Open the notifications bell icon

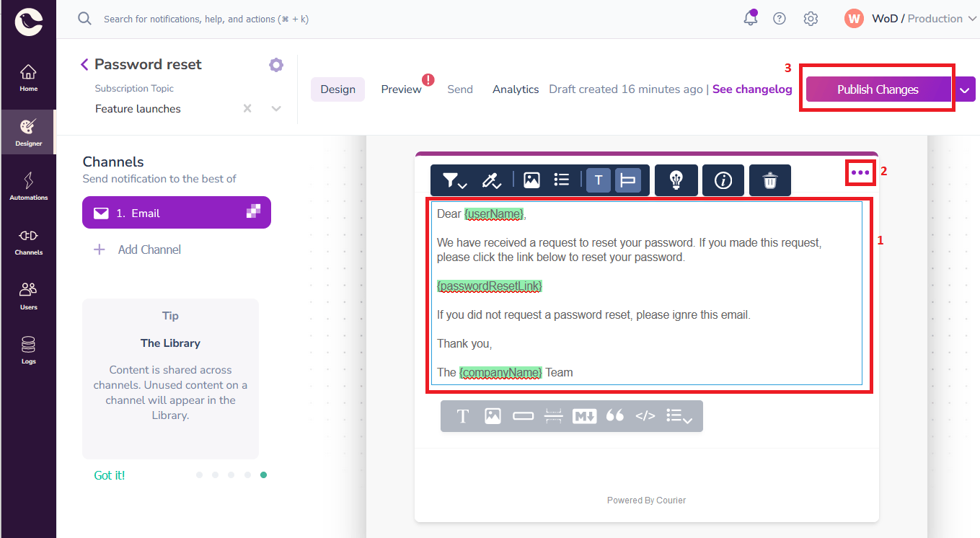(750, 18)
